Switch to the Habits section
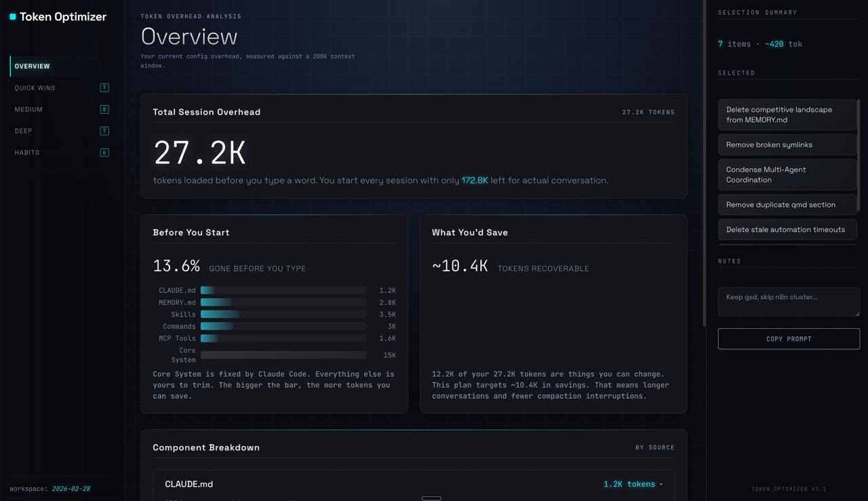The width and height of the screenshot is (868, 501). pos(26,153)
